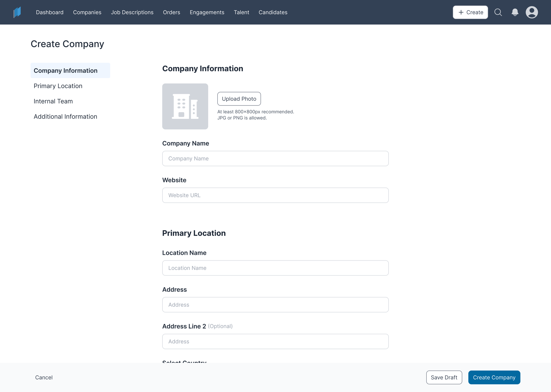Click Cancel at the bottom left
Viewport: 551px width, 392px height.
pos(44,377)
